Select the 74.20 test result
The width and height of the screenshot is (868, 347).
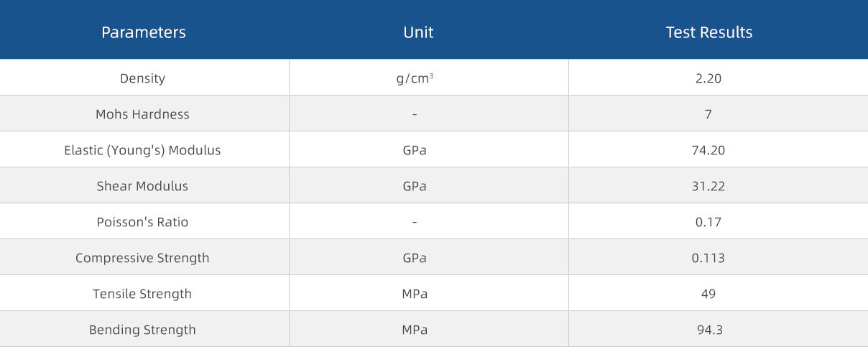tap(708, 150)
